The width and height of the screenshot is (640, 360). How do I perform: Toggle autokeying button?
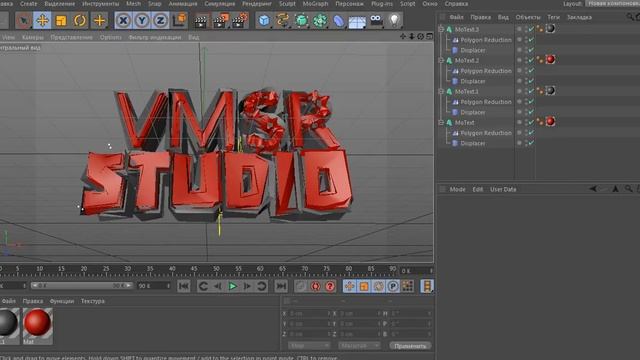click(x=316, y=287)
